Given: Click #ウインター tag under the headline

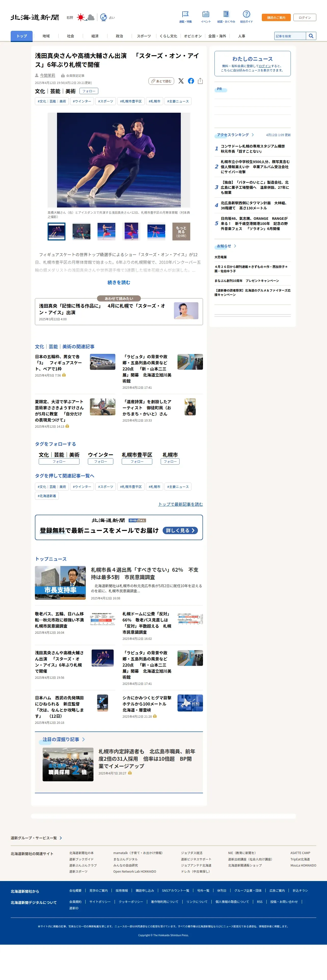Looking at the screenshot, I should [82, 101].
